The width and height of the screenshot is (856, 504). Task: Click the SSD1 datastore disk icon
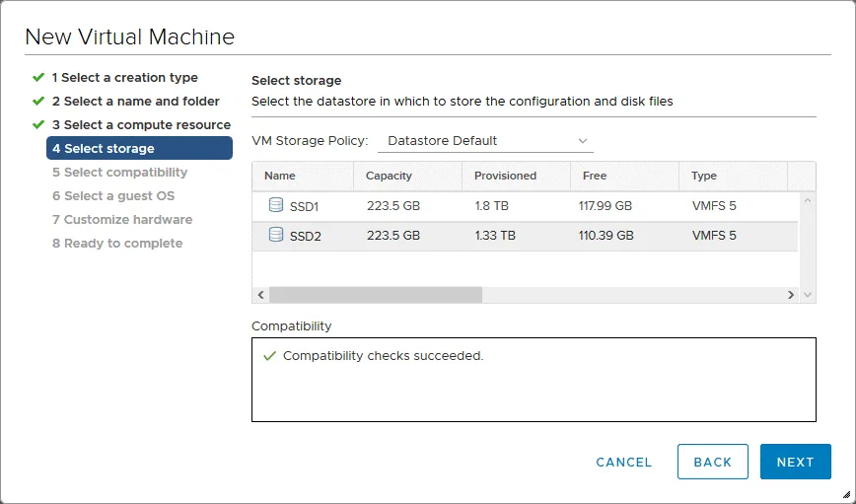tap(276, 206)
